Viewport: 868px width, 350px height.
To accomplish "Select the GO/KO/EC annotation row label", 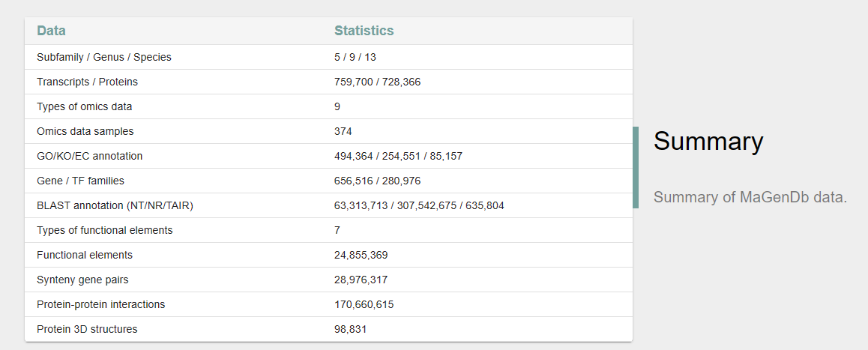I will click(x=89, y=156).
